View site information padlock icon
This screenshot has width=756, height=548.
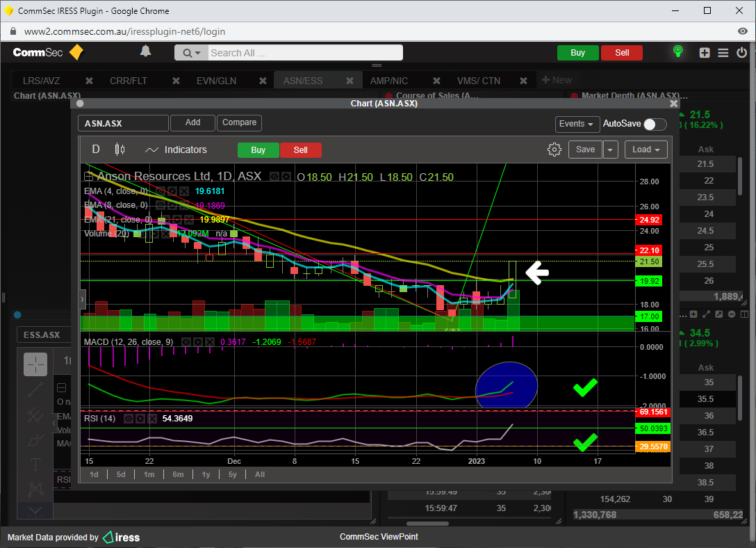pos(13,31)
